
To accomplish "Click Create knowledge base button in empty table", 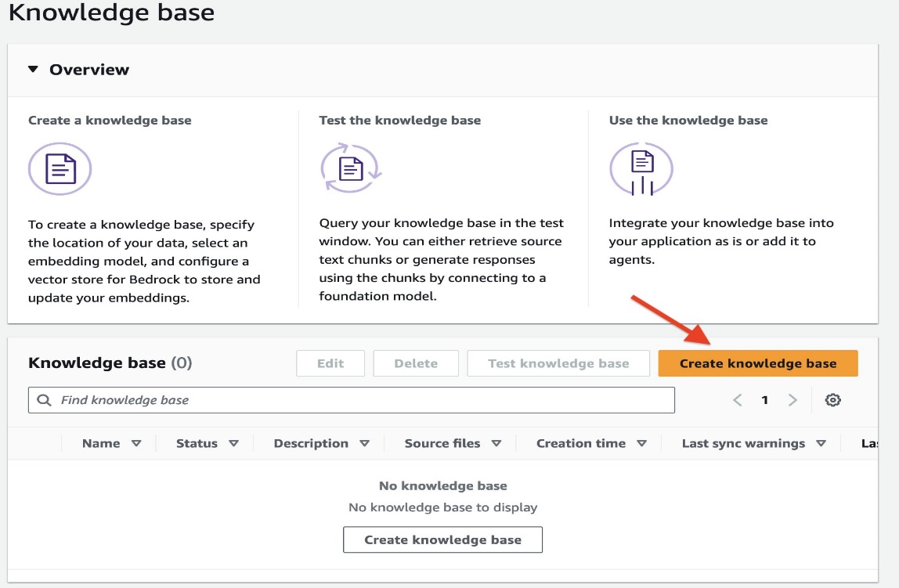I will pyautogui.click(x=442, y=540).
